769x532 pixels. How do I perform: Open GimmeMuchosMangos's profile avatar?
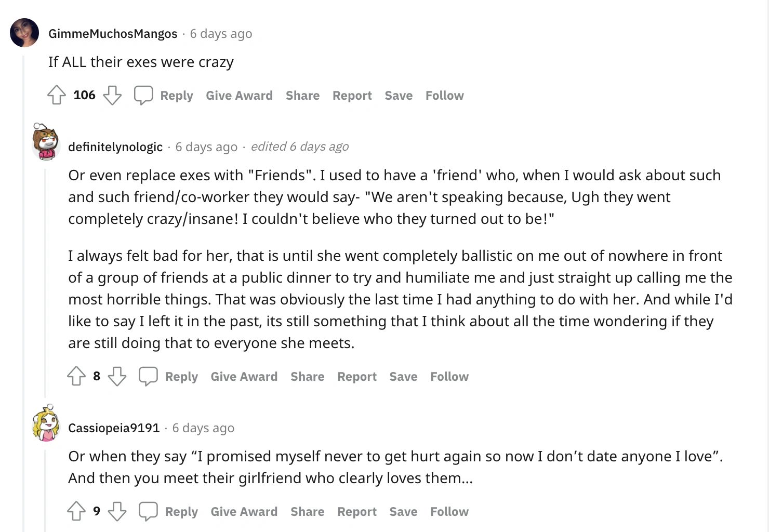pos(24,32)
